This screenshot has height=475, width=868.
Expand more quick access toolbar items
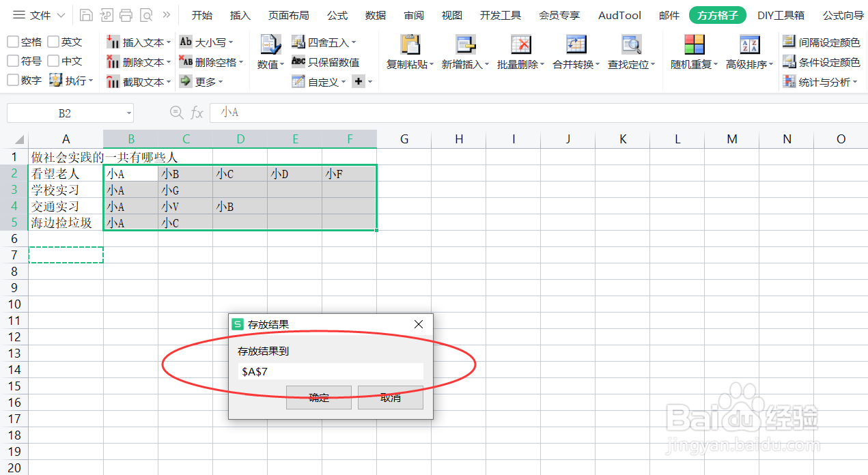pos(166,15)
